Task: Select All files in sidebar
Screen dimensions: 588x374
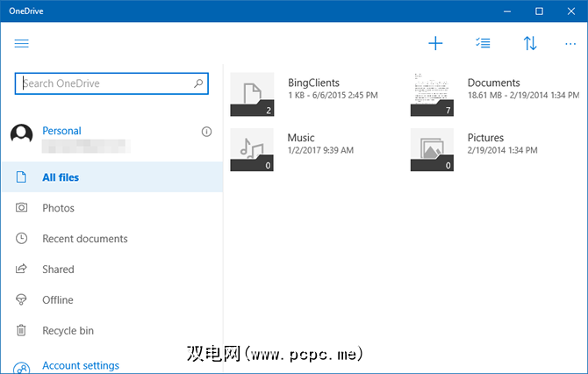Action: [x=61, y=177]
